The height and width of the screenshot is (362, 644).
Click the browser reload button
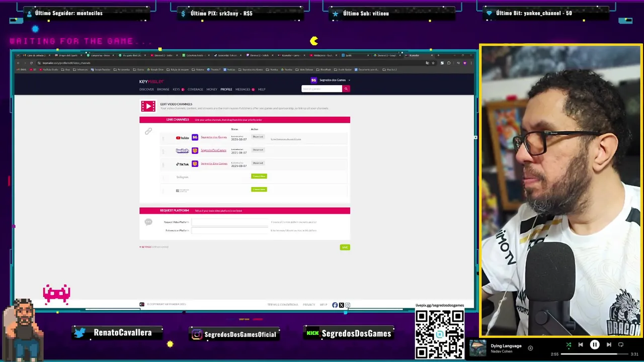pos(31,63)
